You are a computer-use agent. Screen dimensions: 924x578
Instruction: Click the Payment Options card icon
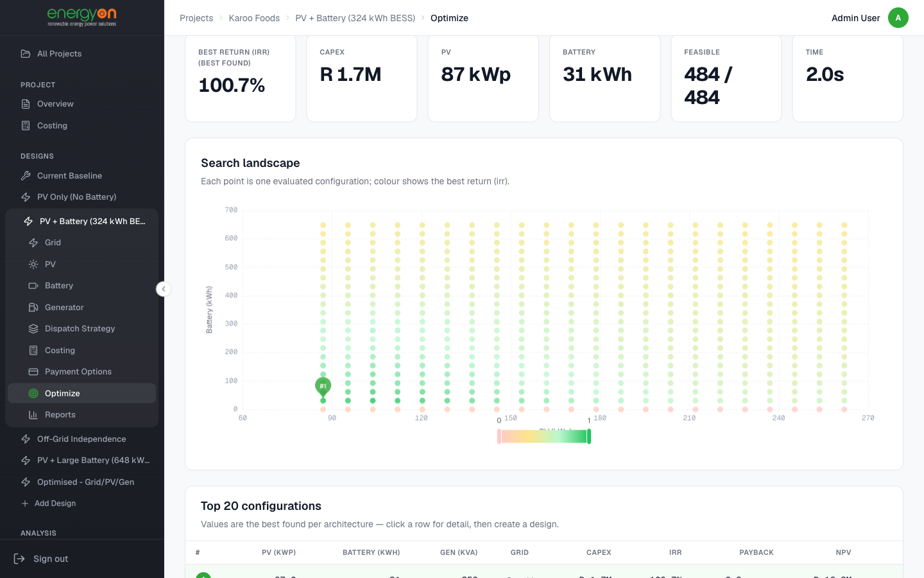click(33, 372)
